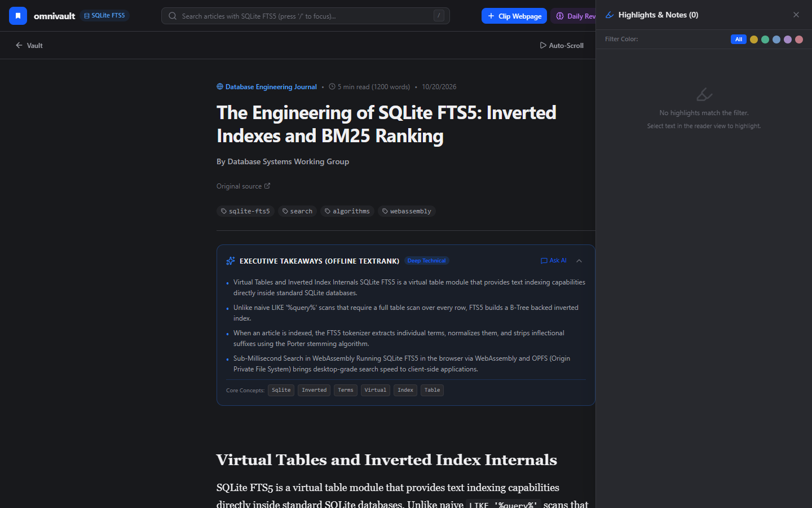Click the omnivault bookmark logo icon
Image resolution: width=812 pixels, height=508 pixels.
pos(18,16)
